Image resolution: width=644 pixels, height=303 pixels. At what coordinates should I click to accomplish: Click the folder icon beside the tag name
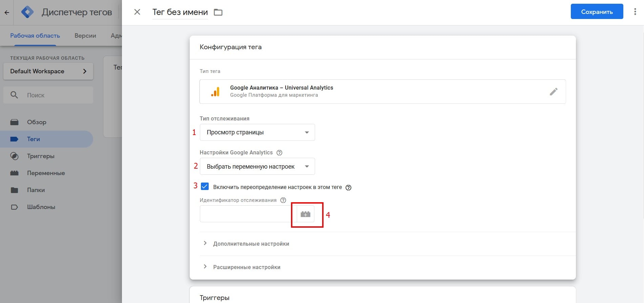point(218,13)
